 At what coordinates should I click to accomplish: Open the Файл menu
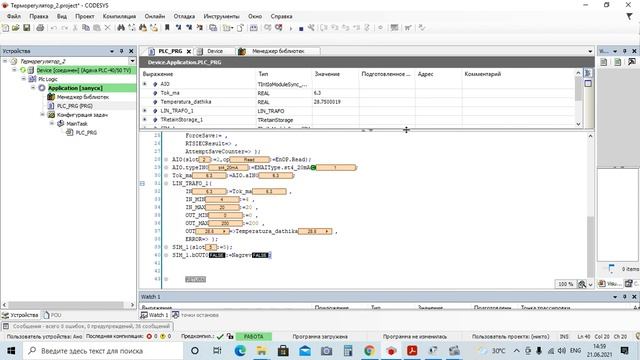[x=13, y=16]
